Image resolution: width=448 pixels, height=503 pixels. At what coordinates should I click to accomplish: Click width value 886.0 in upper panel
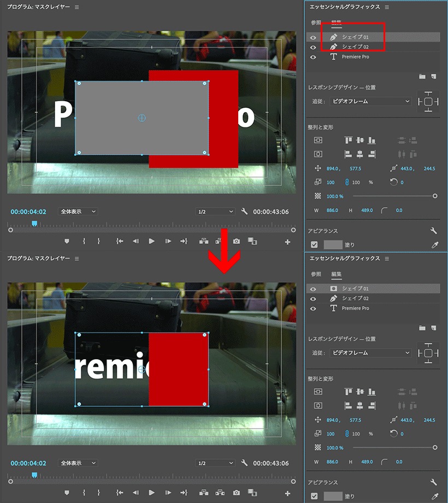[332, 210]
